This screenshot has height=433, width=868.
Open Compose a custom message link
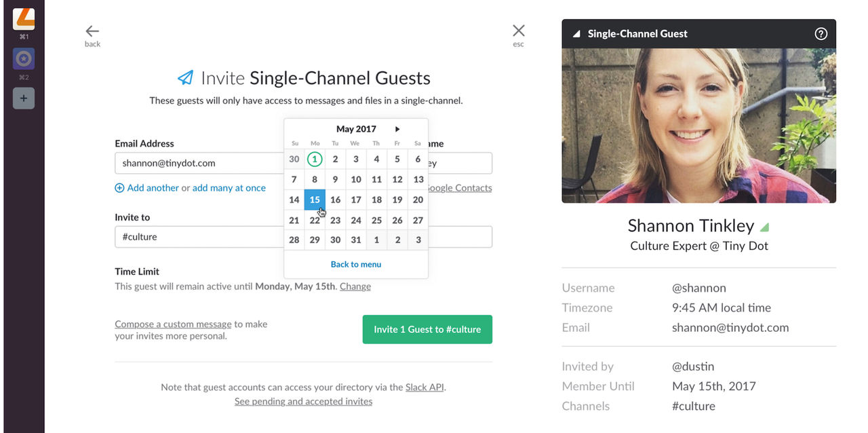(x=174, y=324)
